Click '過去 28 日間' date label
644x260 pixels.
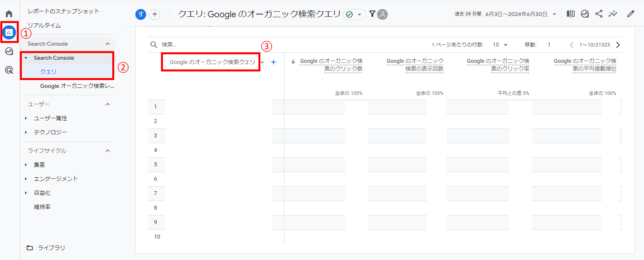click(468, 14)
